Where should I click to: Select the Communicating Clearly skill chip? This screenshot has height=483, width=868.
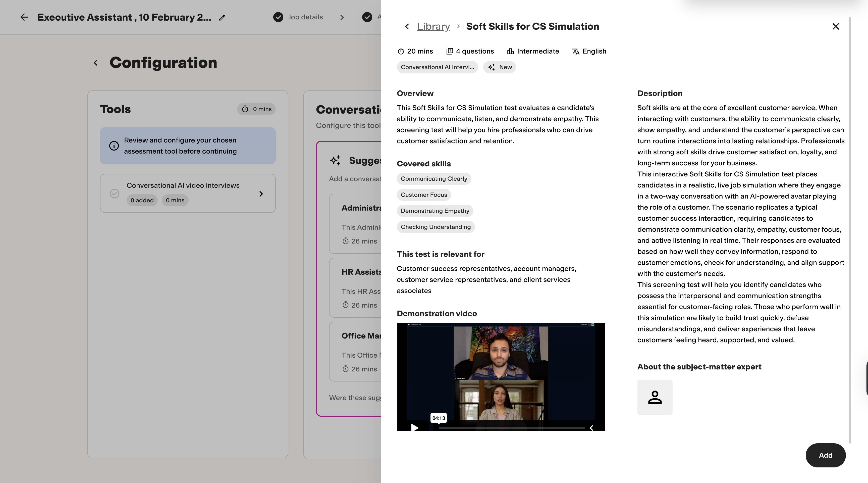[434, 179]
